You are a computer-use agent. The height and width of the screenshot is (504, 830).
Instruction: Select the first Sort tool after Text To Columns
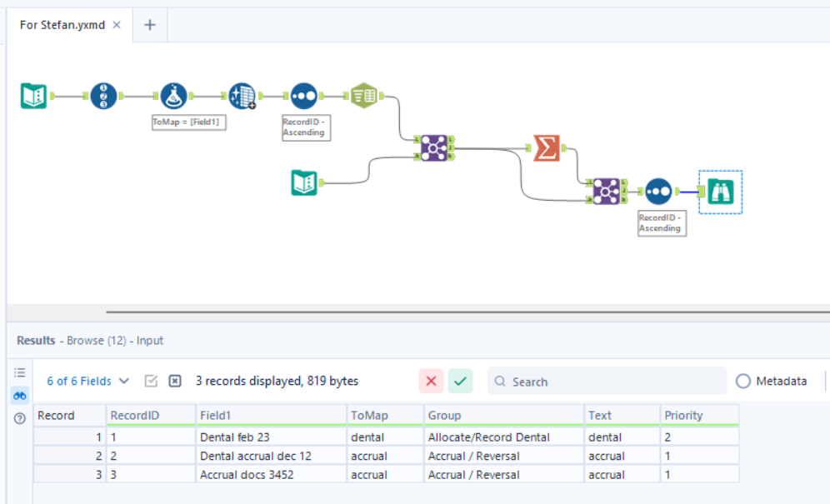point(304,96)
